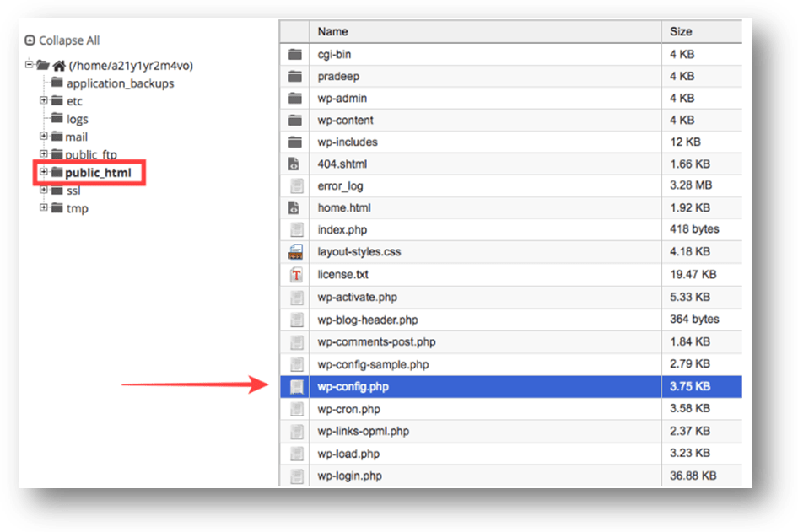Click the wp-includes folder icon
The height and width of the screenshot is (532, 798).
[x=295, y=142]
